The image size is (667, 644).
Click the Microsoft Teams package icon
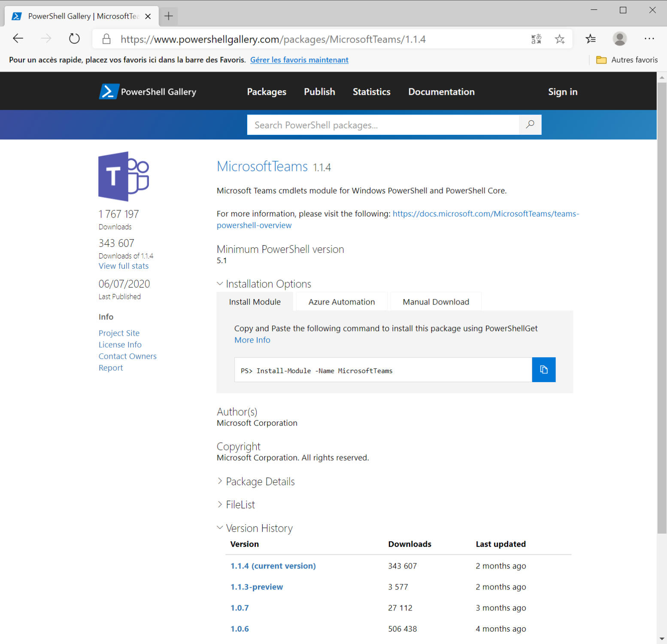click(124, 176)
